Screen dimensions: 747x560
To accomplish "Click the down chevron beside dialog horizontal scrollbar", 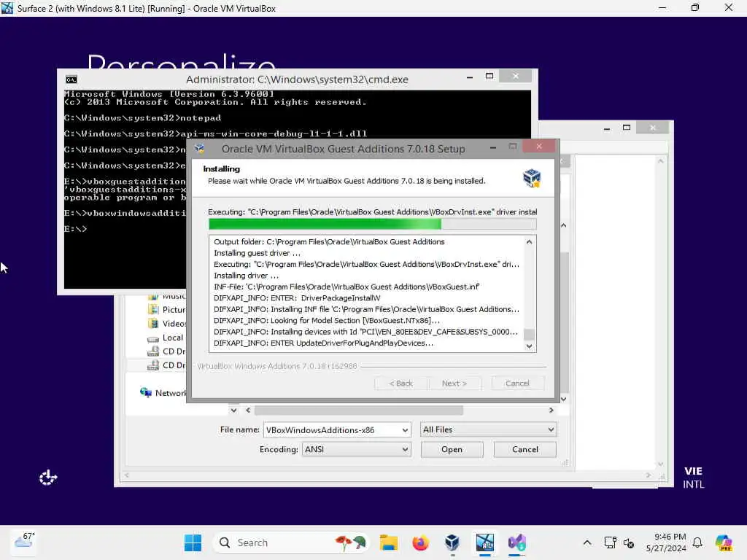I will (x=233, y=410).
